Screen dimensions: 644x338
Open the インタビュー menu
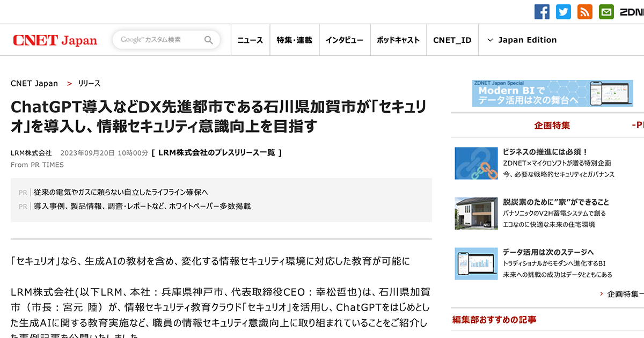click(344, 40)
